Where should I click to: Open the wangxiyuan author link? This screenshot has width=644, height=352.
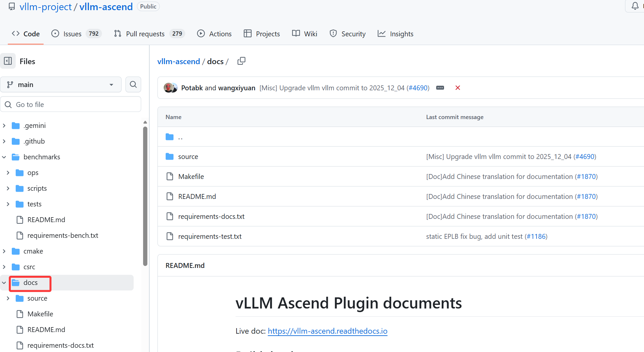coord(237,88)
